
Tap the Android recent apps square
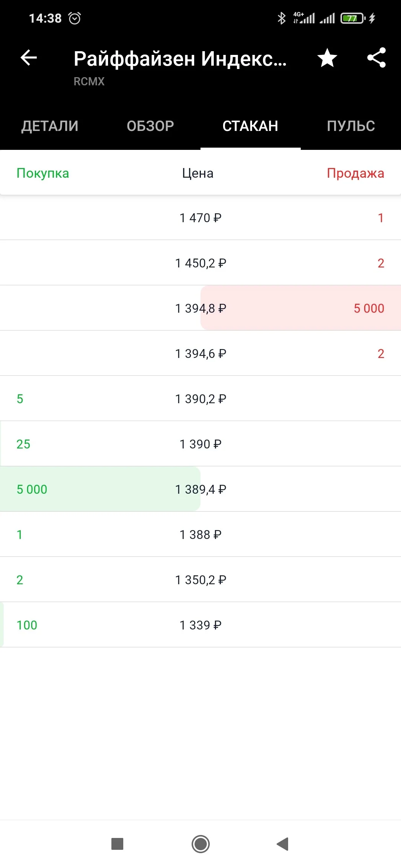(117, 844)
